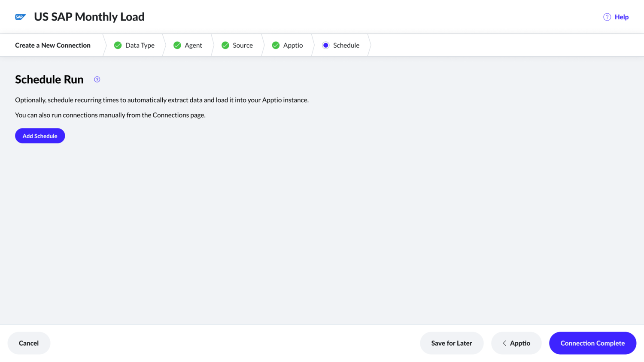
Task: Click the Data Type green checkmark icon
Action: [118, 45]
